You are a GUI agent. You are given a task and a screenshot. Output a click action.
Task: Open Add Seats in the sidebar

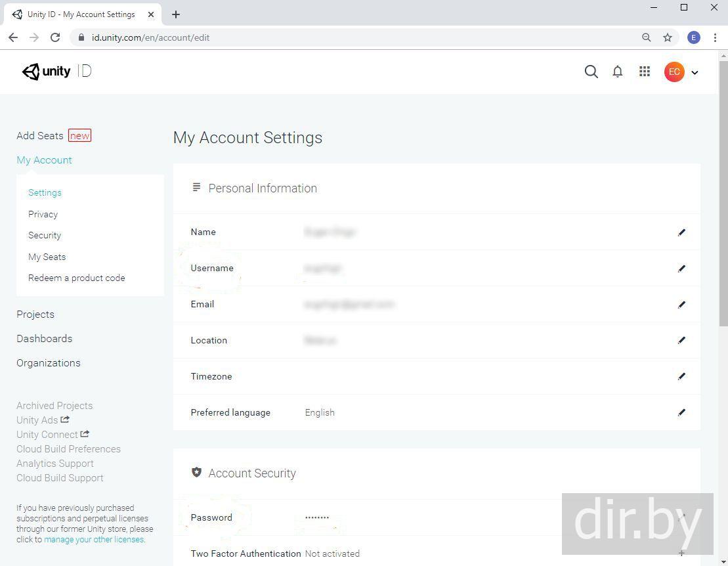40,135
